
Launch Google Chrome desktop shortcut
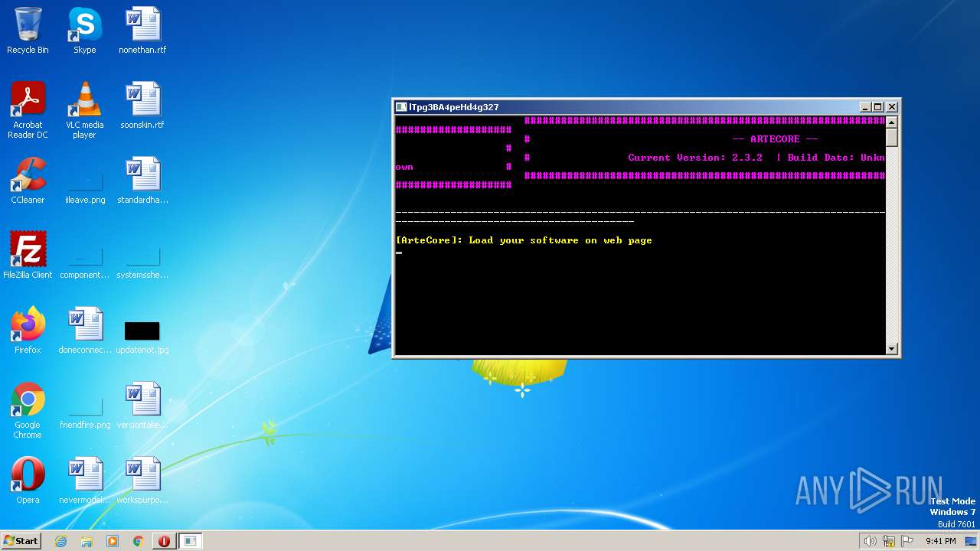point(28,411)
